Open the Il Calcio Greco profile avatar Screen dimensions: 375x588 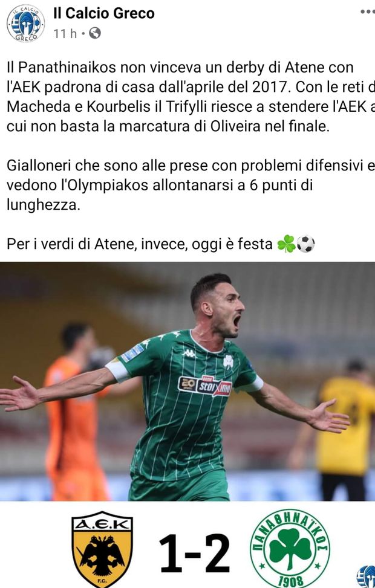click(25, 24)
